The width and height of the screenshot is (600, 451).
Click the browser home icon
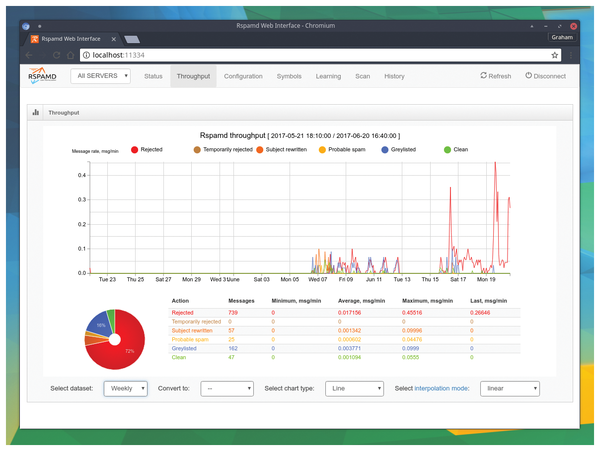point(70,55)
